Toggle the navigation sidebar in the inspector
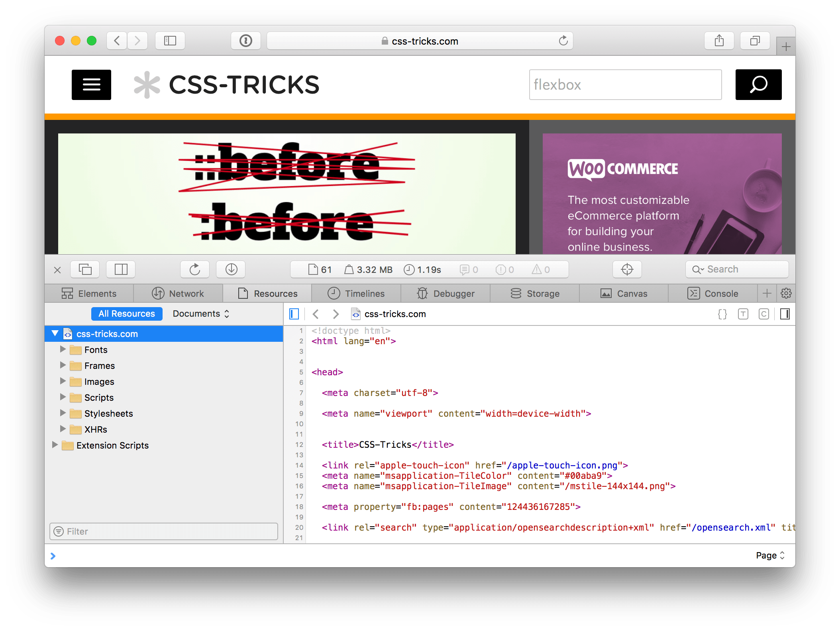 point(294,314)
